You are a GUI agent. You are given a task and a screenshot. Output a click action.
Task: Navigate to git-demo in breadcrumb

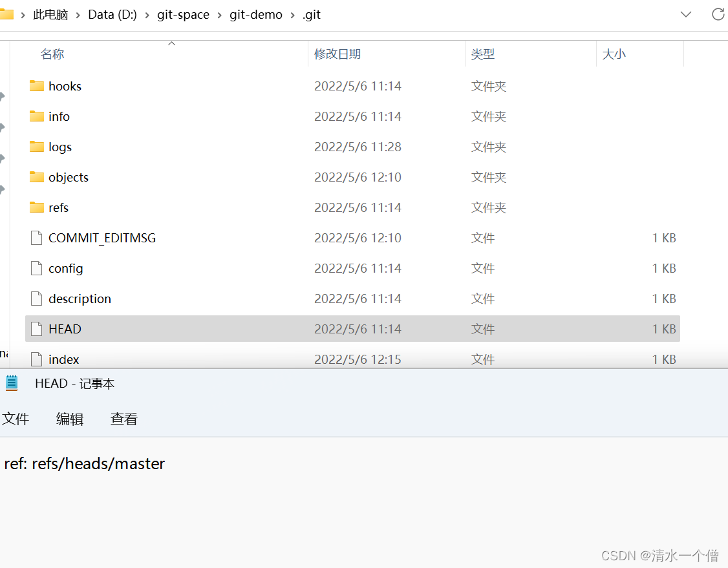(x=256, y=14)
